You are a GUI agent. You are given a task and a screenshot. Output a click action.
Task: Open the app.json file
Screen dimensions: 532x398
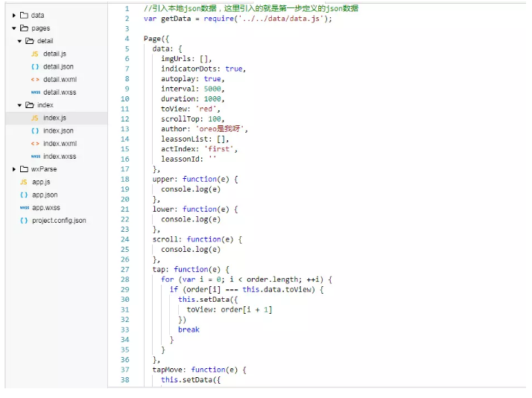click(x=45, y=195)
